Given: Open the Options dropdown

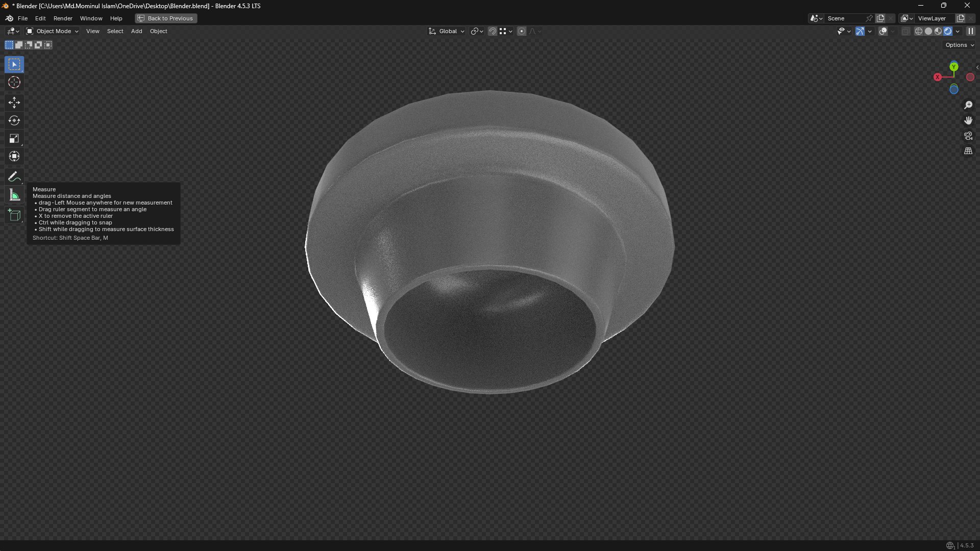Looking at the screenshot, I should click(x=960, y=45).
